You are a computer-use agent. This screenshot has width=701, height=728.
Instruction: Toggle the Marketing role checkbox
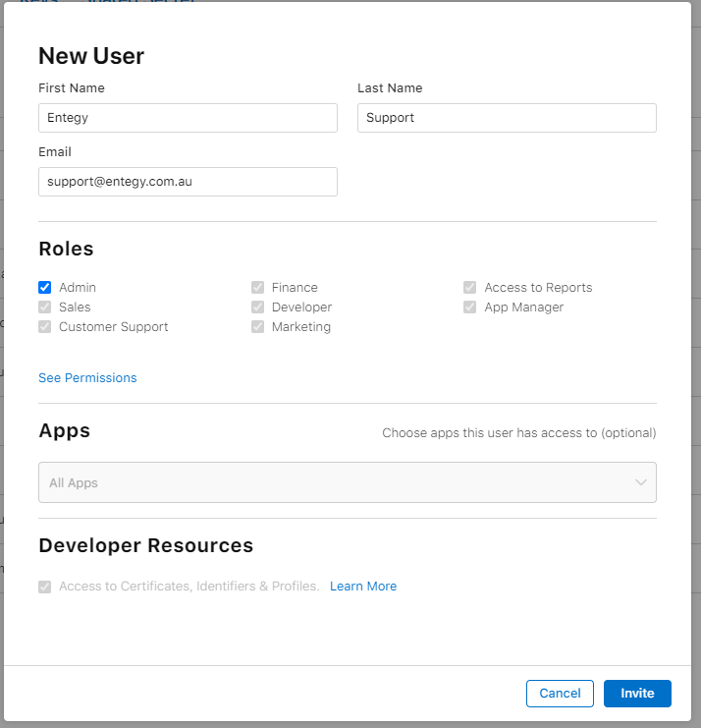coord(257,326)
